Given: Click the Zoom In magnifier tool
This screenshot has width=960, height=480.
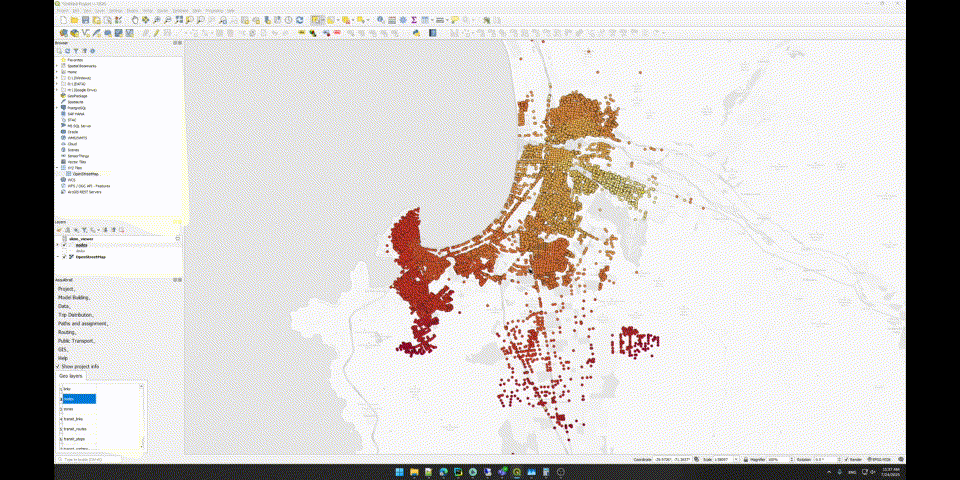Looking at the screenshot, I should [x=157, y=20].
